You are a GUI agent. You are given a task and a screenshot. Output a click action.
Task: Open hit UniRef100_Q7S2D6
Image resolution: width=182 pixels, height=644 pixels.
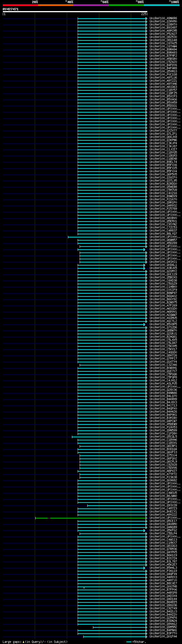point(163,328)
